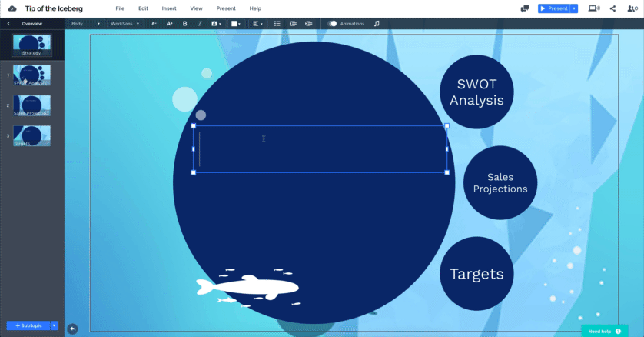Viewport: 644px width, 337px height.
Task: Open the music note audio settings
Action: [x=377, y=24]
